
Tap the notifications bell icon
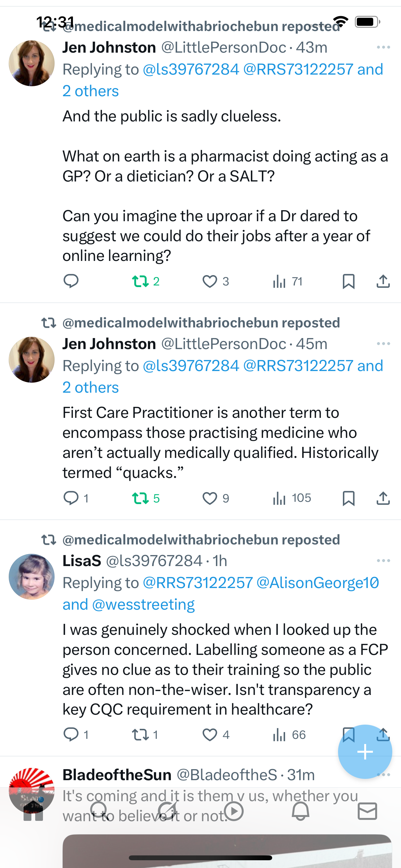[x=300, y=811]
